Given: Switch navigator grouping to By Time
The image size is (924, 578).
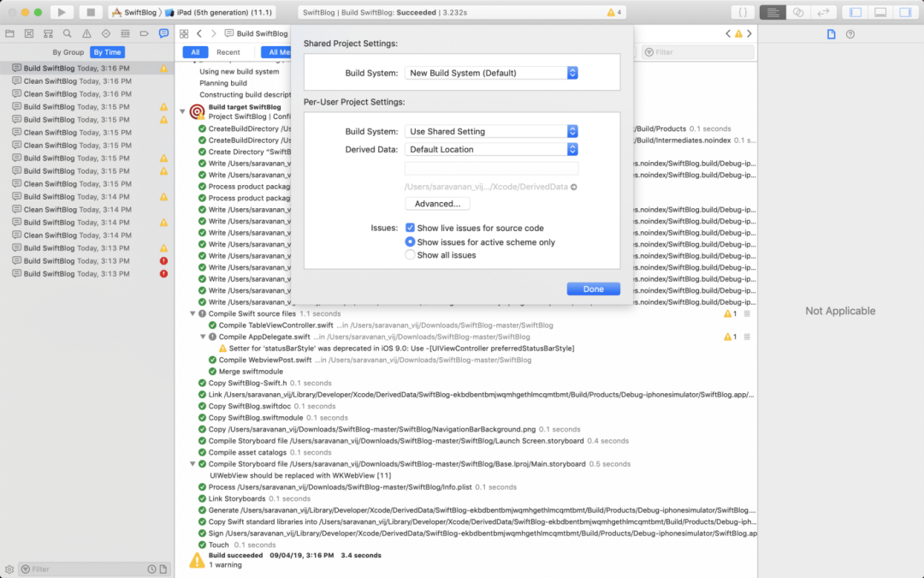Looking at the screenshot, I should [x=107, y=52].
